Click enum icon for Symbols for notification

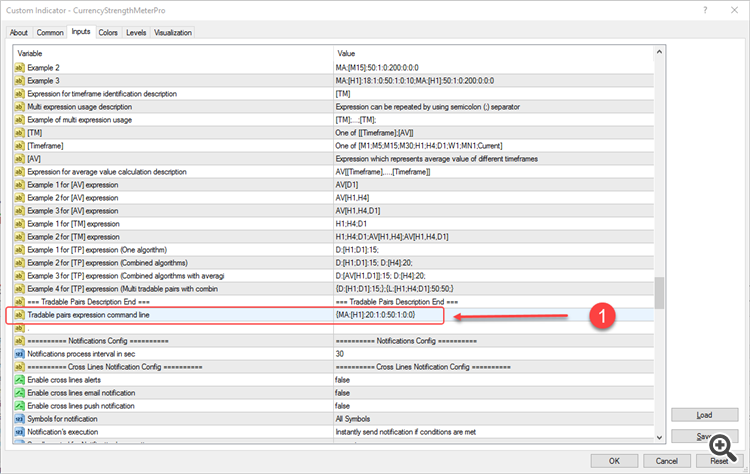pos(19,419)
